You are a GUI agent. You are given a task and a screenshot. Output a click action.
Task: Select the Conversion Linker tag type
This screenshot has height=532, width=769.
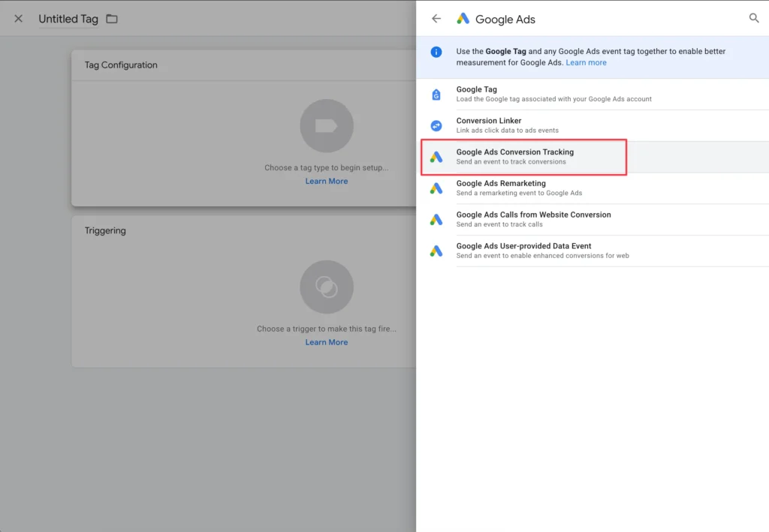(x=593, y=125)
